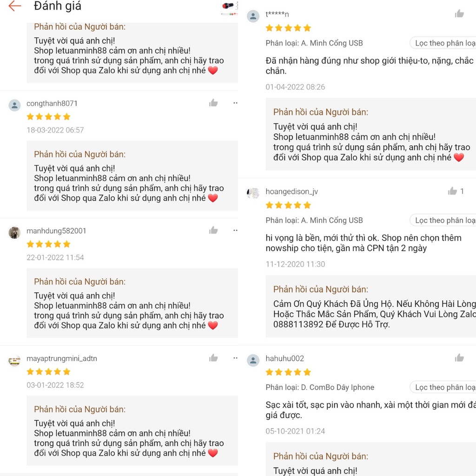
Task: Like congthanh8071's review
Action: 213,103
